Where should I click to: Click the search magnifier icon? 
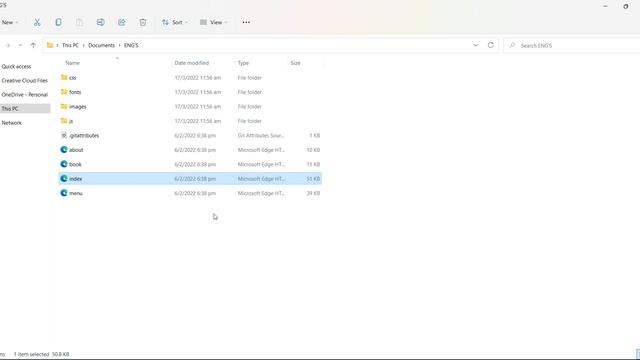[512, 45]
